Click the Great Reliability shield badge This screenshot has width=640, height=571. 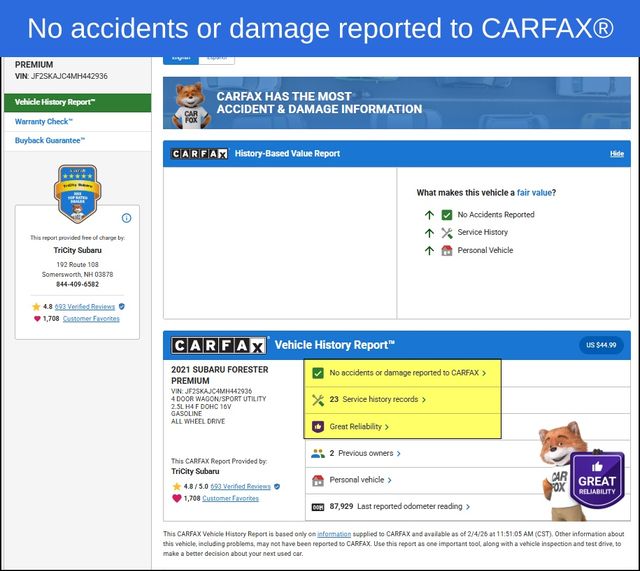coord(597,480)
